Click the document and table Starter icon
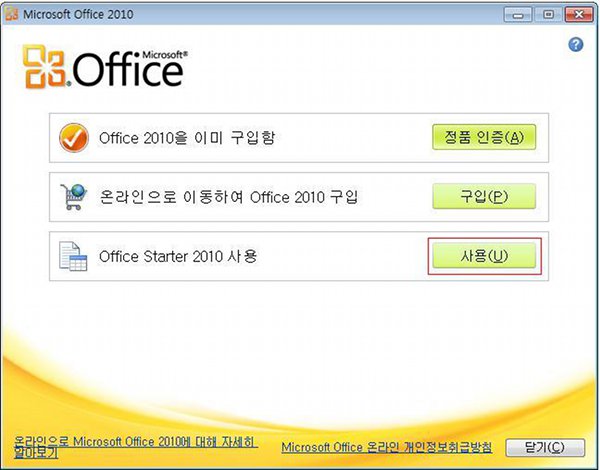 [x=73, y=256]
